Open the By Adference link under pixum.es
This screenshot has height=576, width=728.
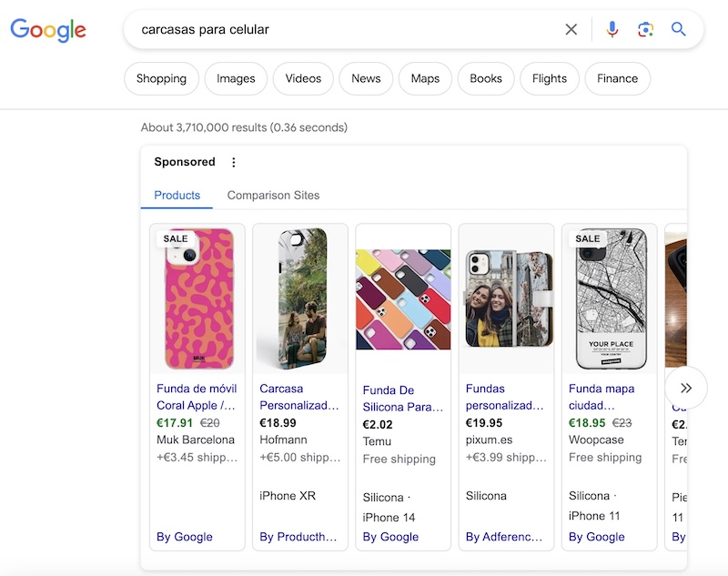tap(504, 537)
